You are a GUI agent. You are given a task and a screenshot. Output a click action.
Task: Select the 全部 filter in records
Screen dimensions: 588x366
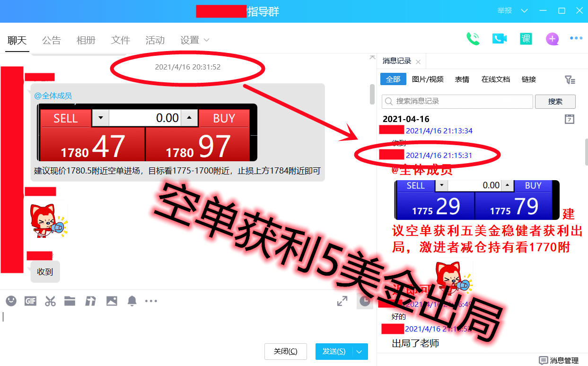[x=393, y=79]
